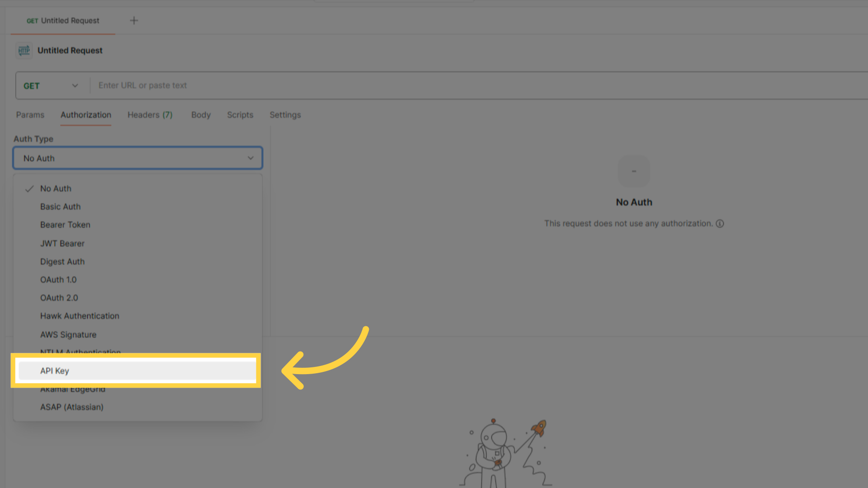868x488 pixels.
Task: Open the Headers (7) tab
Action: (150, 115)
